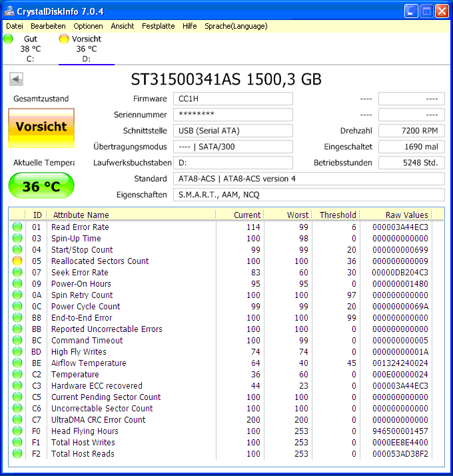This screenshot has height=476, width=453.
Task: Click the green status icon for Spin Retry Count
Action: coord(17,295)
